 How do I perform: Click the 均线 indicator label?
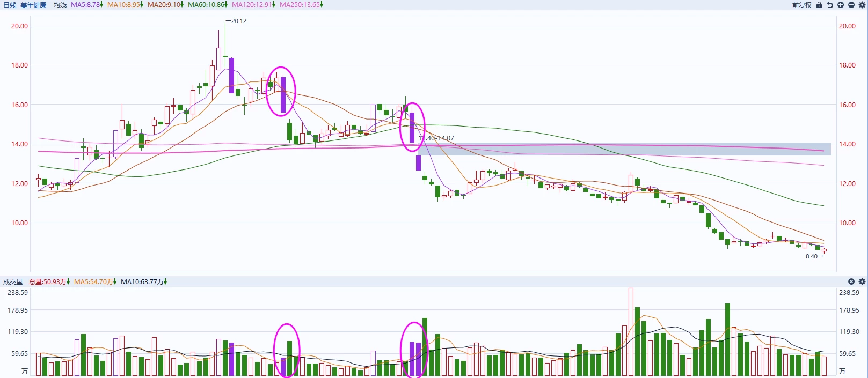60,5
